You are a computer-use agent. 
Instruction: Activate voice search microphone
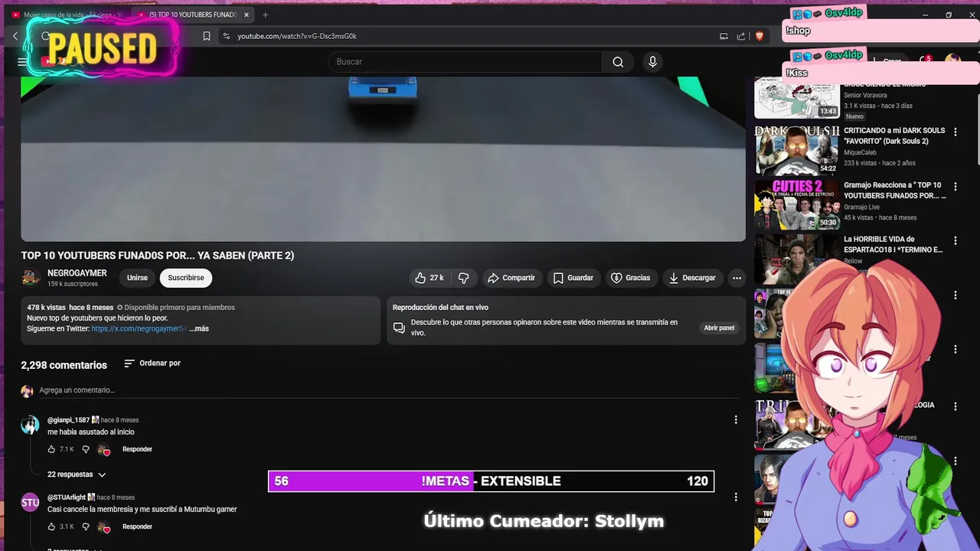(x=652, y=62)
